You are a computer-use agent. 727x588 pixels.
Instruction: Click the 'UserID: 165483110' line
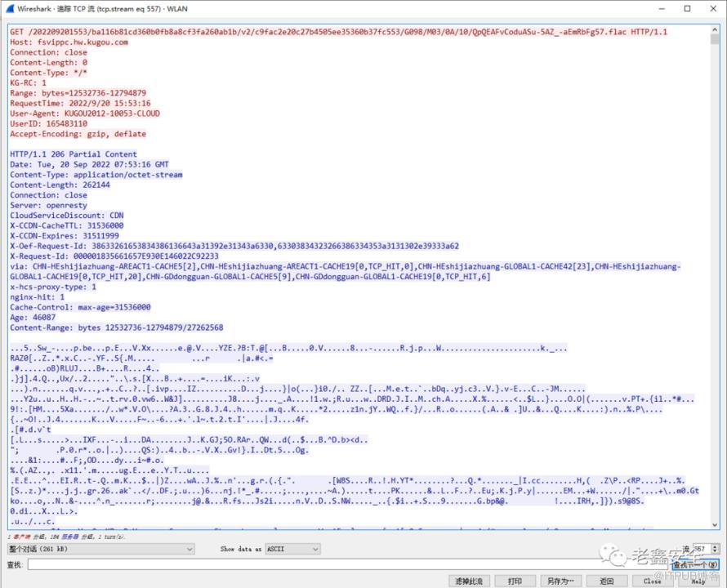click(49, 124)
